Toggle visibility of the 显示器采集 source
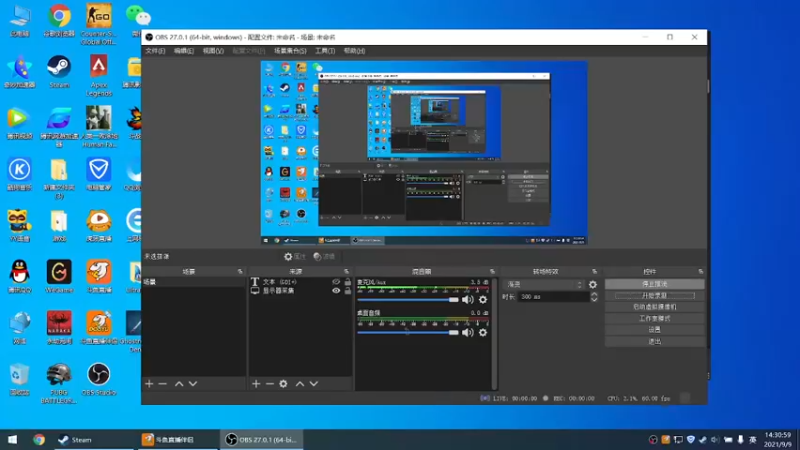 pyautogui.click(x=336, y=291)
